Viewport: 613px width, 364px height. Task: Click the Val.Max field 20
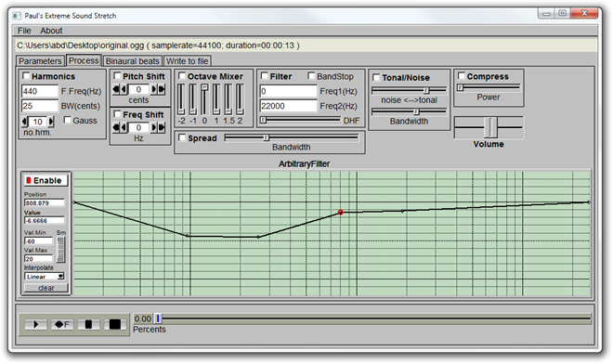[x=38, y=259]
